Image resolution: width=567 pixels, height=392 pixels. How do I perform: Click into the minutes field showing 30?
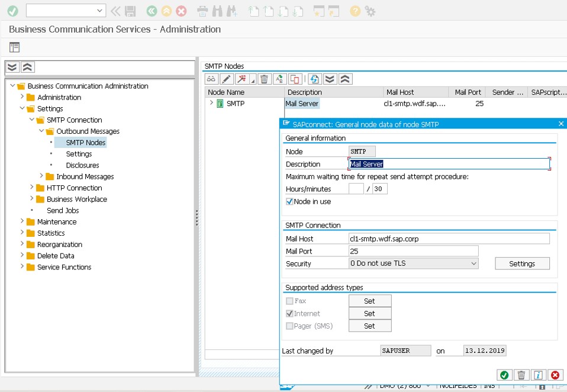click(x=380, y=189)
